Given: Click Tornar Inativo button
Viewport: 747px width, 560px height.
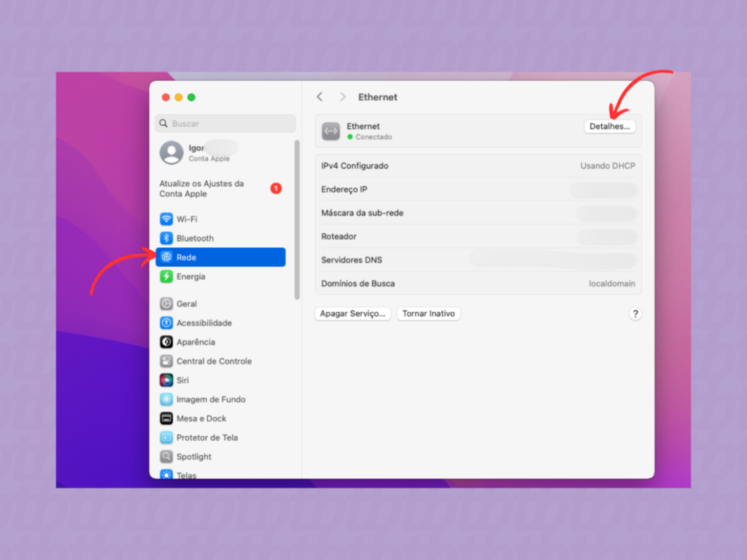Looking at the screenshot, I should point(428,314).
